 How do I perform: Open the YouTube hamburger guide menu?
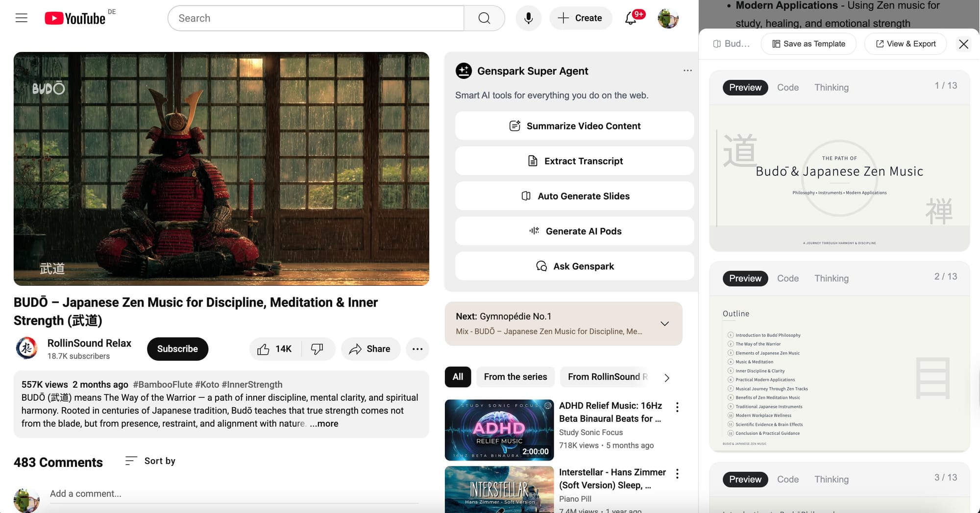click(22, 19)
